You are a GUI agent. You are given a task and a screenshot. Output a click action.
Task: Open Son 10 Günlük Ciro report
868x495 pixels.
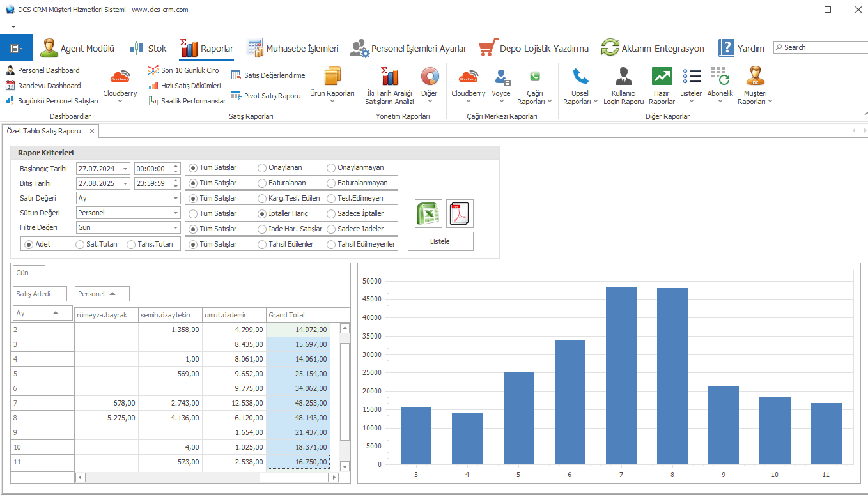coord(183,70)
